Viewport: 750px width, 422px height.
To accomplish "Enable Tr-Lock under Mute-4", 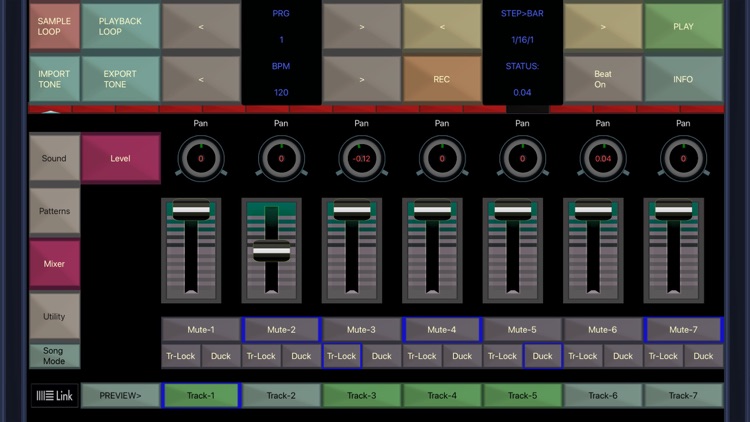I will click(x=422, y=356).
